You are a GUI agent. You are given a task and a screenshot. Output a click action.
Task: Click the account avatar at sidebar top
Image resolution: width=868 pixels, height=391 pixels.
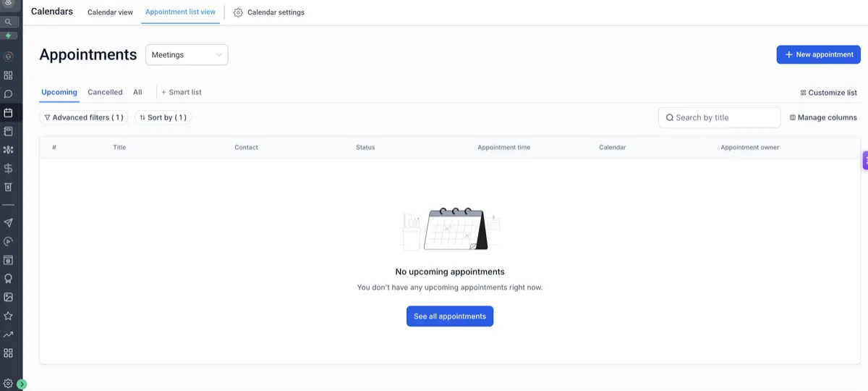click(9, 4)
